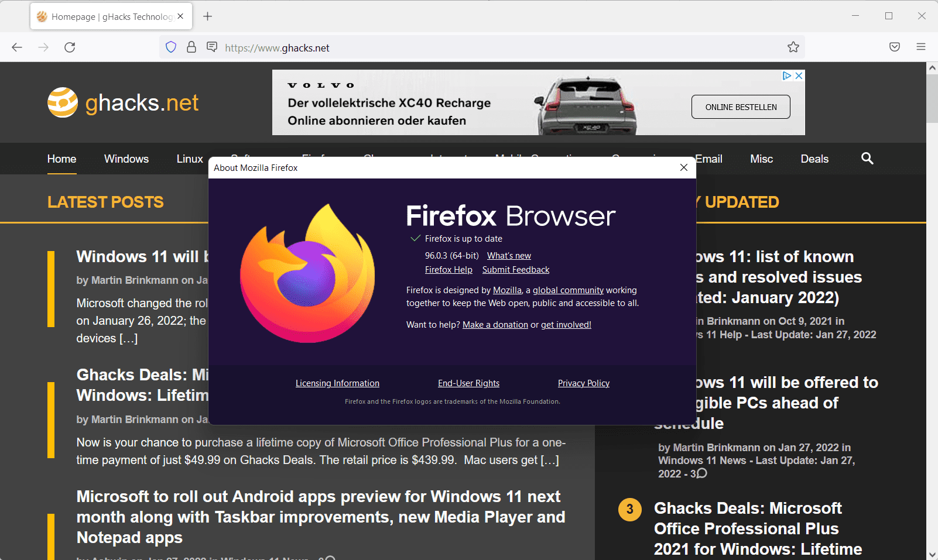
Task: Click LATEST POSTS heading
Action: (x=105, y=202)
